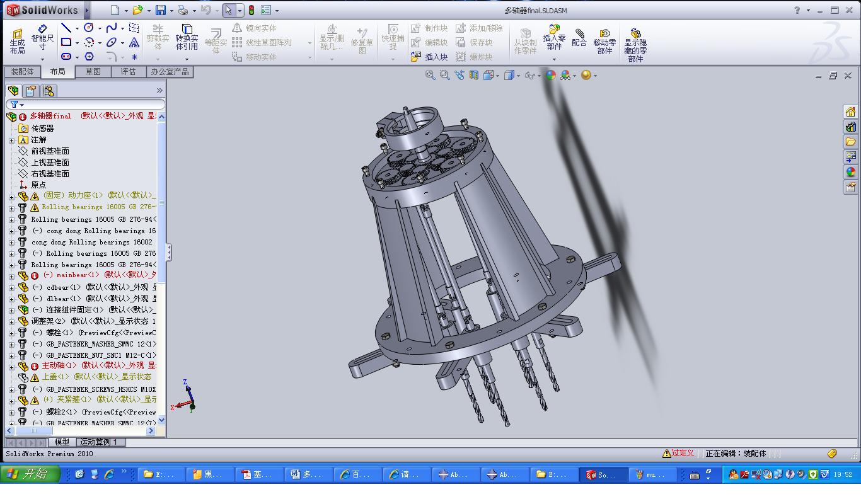The width and height of the screenshot is (861, 504).
Task: Toggle Hide/Show Items glasses icon
Action: (529, 75)
